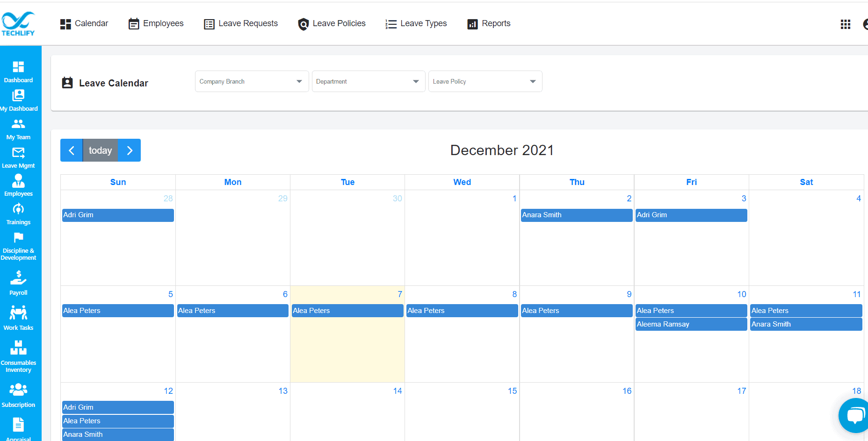Jump to today in the calendar
The image size is (868, 441).
click(x=100, y=150)
